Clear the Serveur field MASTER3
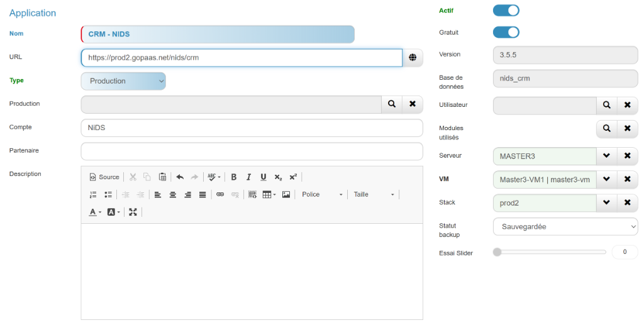This screenshot has height=325, width=644. (x=627, y=156)
